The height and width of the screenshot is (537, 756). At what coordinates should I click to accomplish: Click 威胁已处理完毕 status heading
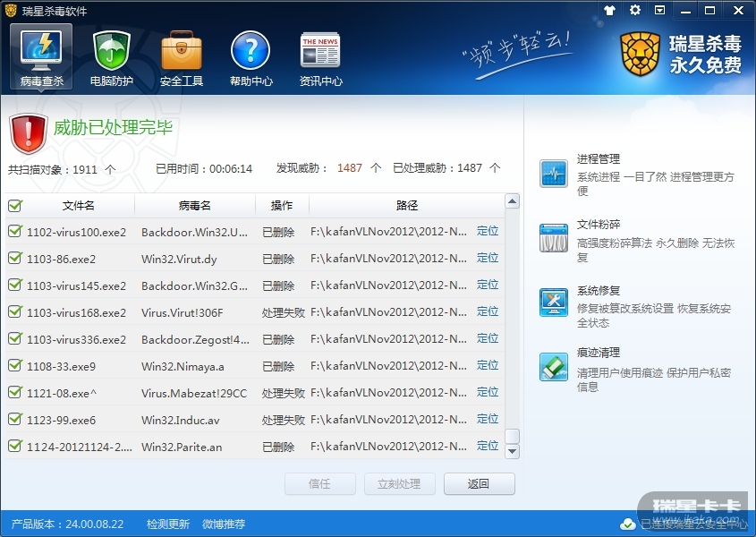click(x=113, y=128)
